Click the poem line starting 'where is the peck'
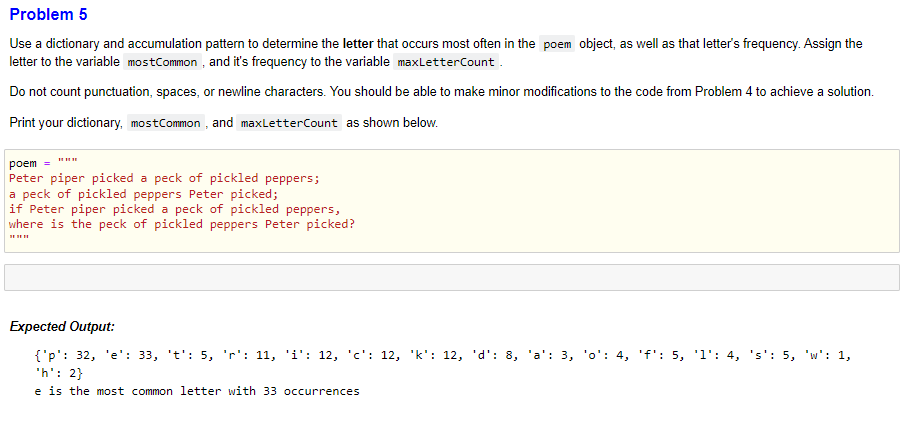The width and height of the screenshot is (911, 438). pyautogui.click(x=181, y=224)
